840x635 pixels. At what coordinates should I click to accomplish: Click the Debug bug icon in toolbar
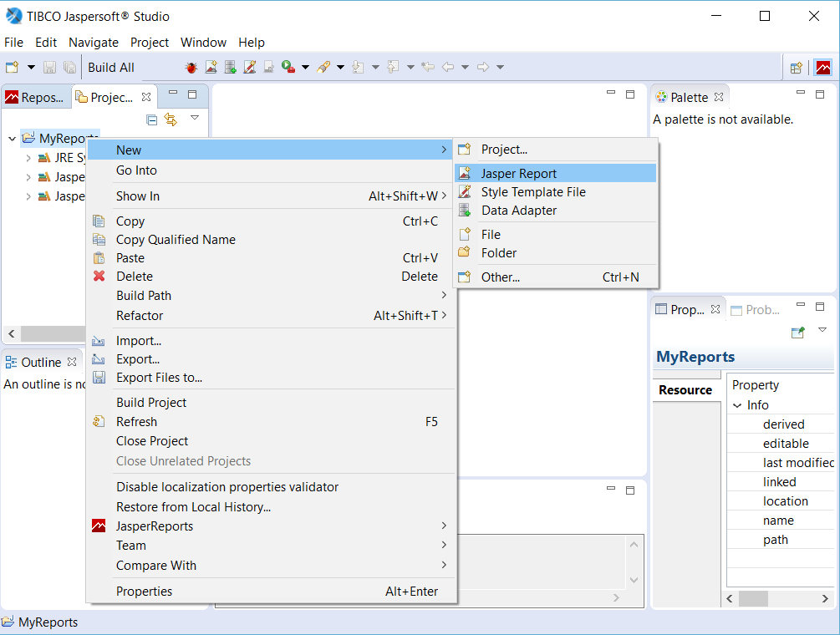coord(190,67)
